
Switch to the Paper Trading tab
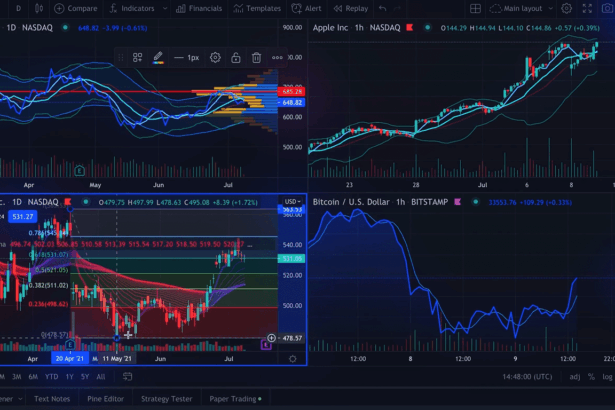[235, 399]
